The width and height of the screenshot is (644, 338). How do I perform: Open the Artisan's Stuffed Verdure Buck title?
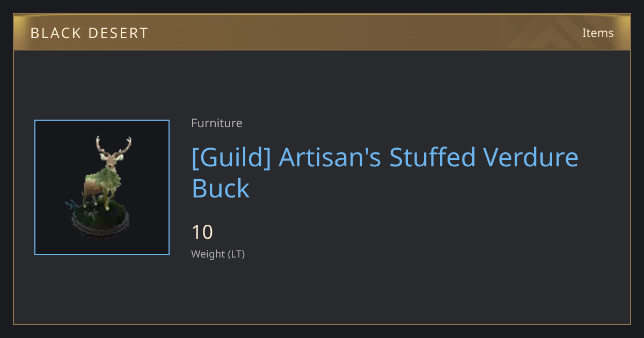[x=385, y=173]
